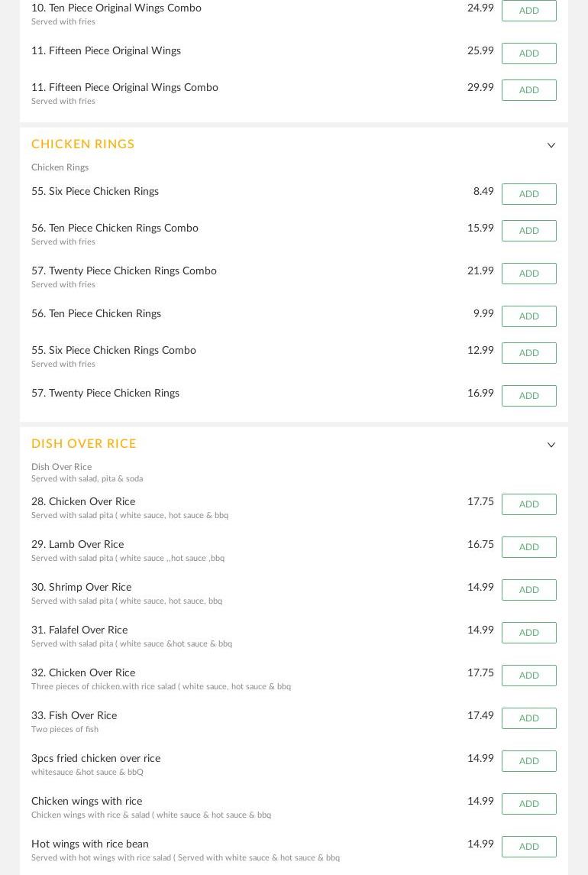This screenshot has width=588, height=875.
Task: Collapse the Chicken Rings section chevron
Action: point(551,145)
